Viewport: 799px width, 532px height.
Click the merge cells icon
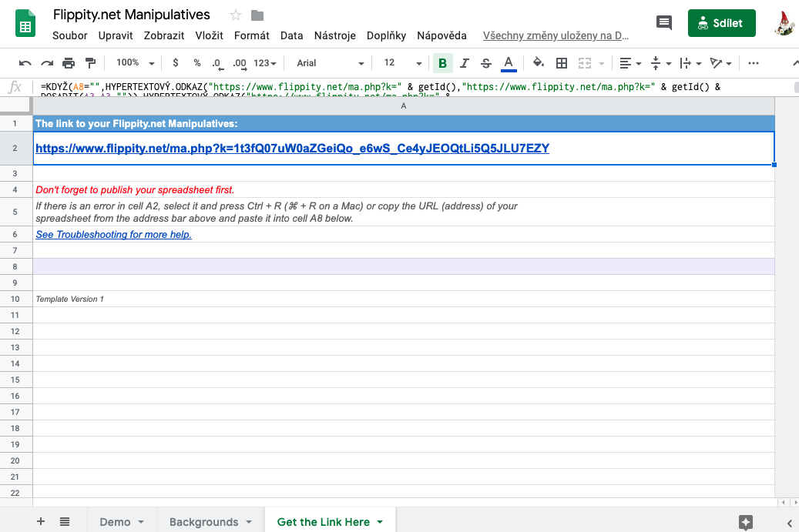[x=585, y=63]
